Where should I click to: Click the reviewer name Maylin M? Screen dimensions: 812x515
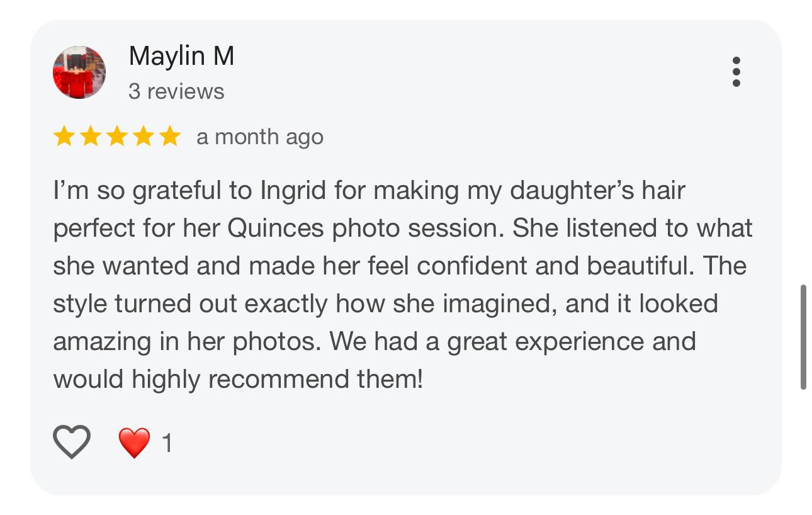click(181, 57)
